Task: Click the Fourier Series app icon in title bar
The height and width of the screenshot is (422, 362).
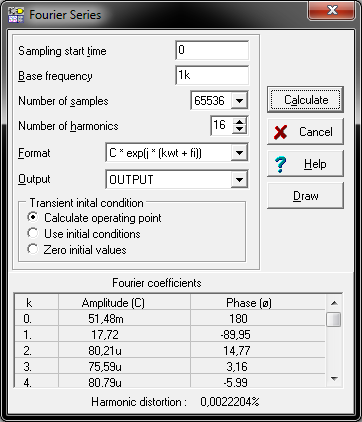Action: pos(16,15)
